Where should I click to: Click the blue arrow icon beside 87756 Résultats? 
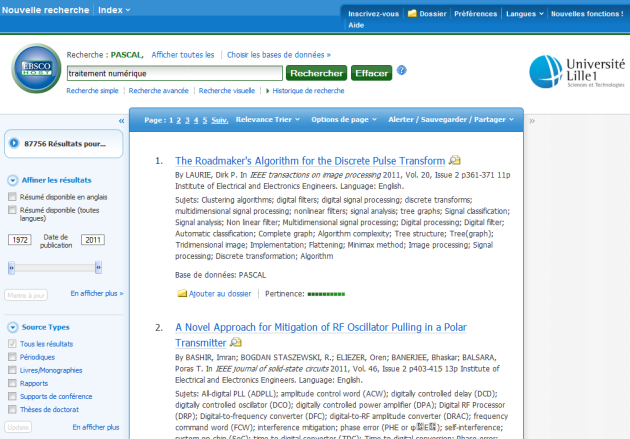pyautogui.click(x=14, y=143)
